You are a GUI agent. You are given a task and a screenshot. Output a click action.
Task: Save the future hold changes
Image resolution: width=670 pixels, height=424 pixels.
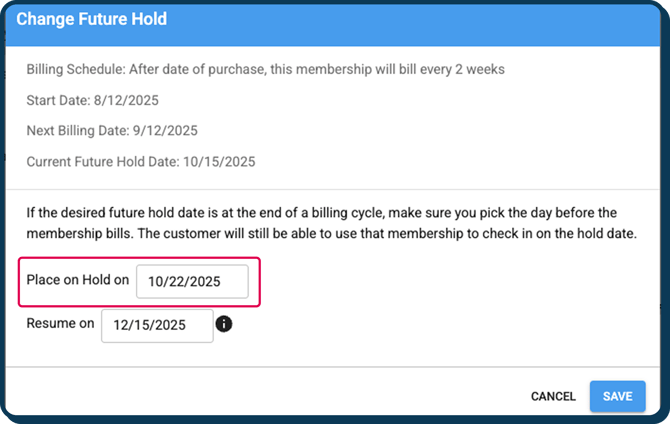[617, 396]
